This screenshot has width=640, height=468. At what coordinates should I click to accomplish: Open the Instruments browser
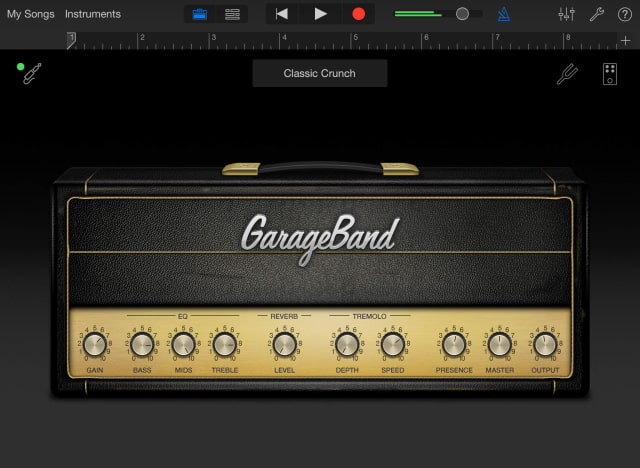click(93, 14)
